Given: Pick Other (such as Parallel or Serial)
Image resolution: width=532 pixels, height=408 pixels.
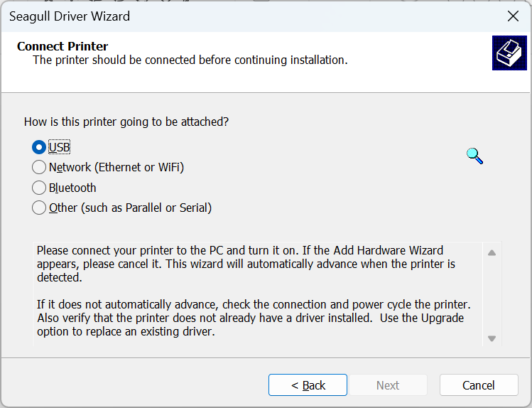Looking at the screenshot, I should pos(39,208).
